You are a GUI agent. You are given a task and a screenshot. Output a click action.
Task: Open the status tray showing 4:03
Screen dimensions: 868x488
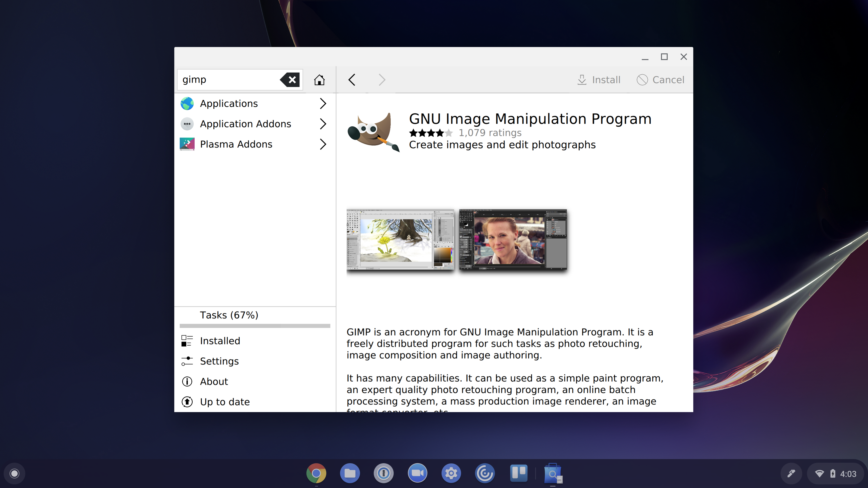835,474
